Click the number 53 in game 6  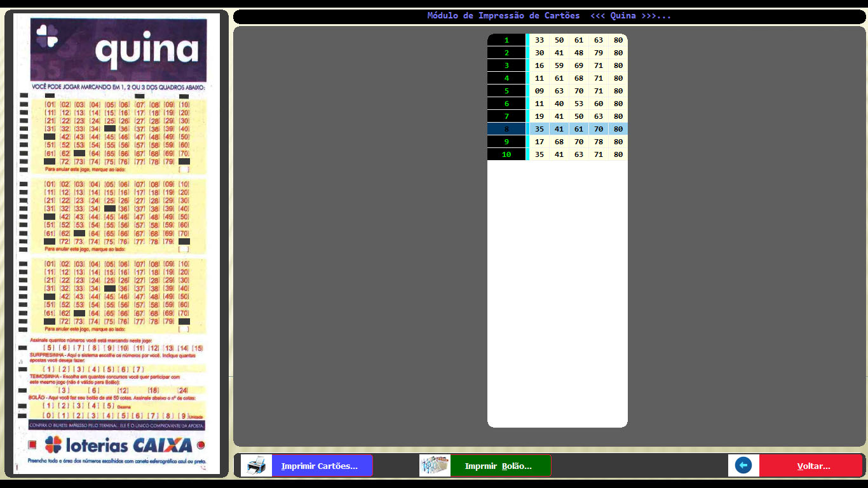578,104
